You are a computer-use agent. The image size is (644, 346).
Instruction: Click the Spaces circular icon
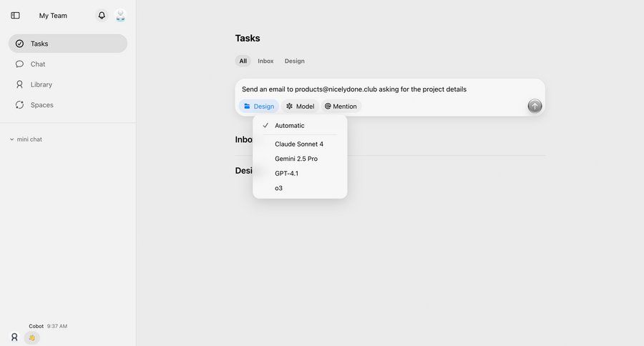tap(19, 105)
